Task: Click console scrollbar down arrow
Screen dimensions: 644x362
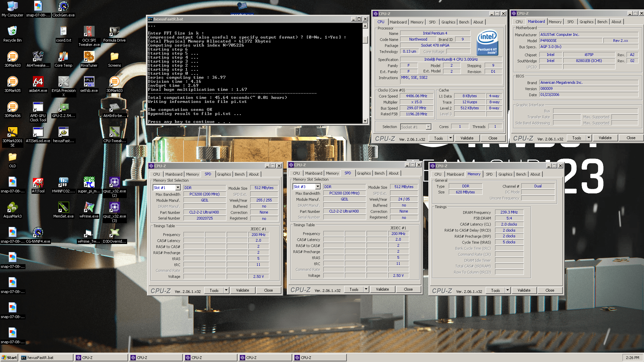Action: coord(365,121)
